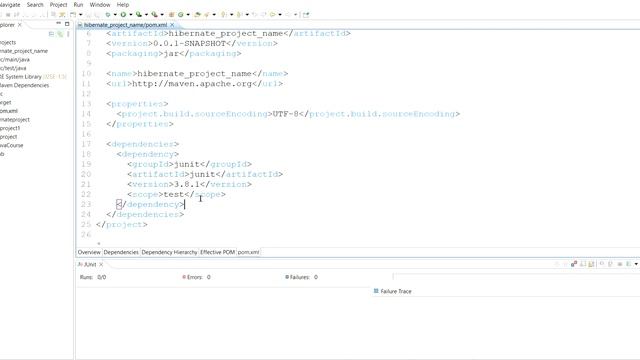640x360 pixels.
Task: Click Stop JUnit Test Run icon
Action: tap(620, 264)
